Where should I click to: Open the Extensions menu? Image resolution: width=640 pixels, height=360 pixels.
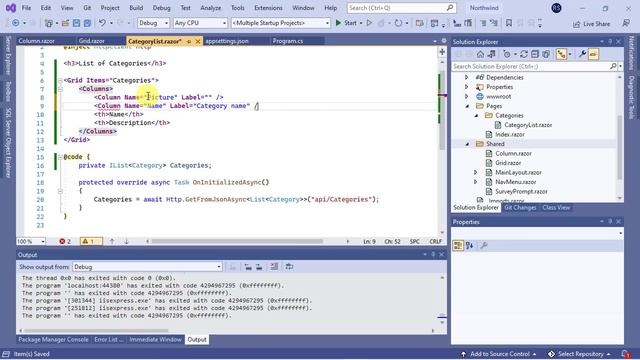tap(268, 8)
